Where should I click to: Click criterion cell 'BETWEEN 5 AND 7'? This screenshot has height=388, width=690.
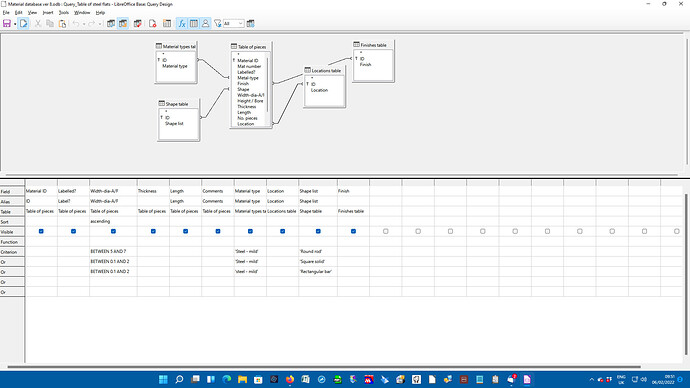coord(113,251)
